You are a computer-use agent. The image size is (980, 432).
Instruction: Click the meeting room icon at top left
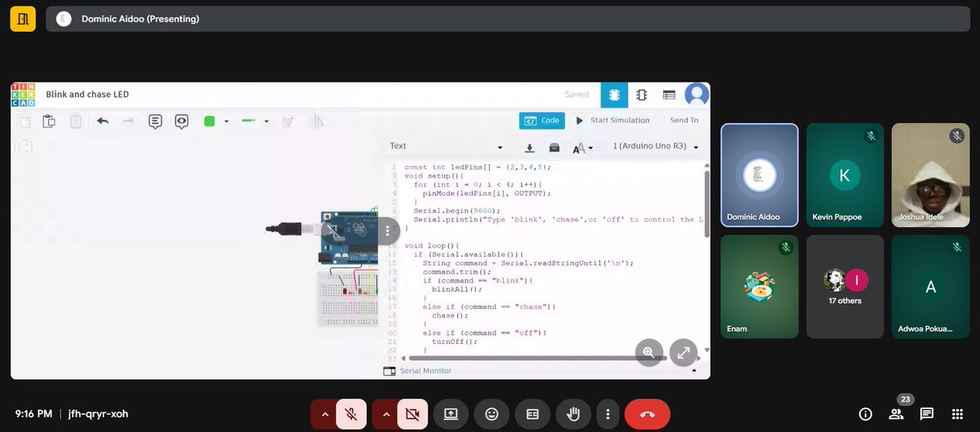(23, 19)
